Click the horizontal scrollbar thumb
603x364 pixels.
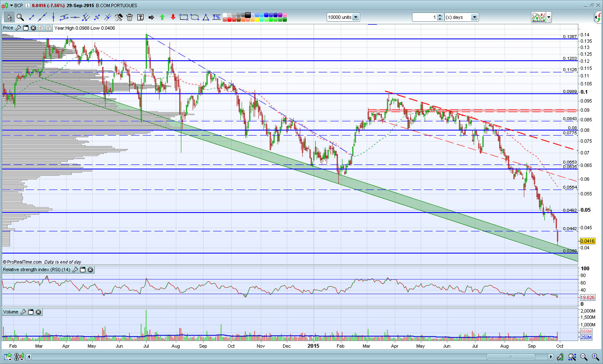pos(511,357)
